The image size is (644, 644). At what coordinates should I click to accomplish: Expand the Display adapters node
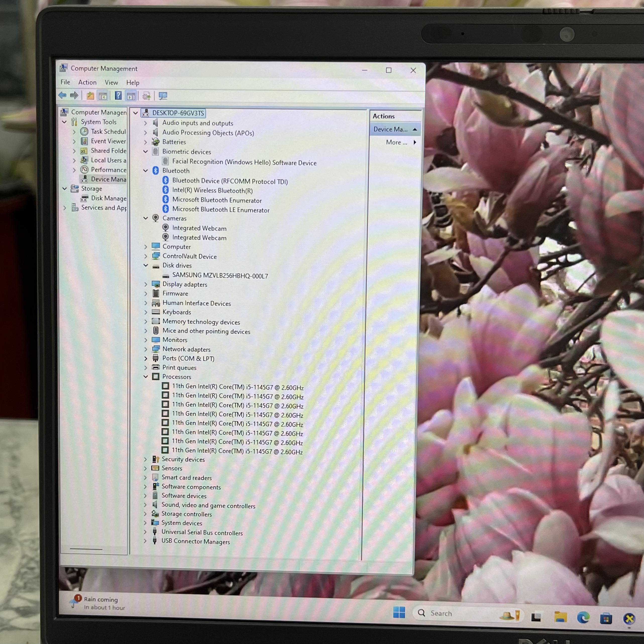point(146,284)
